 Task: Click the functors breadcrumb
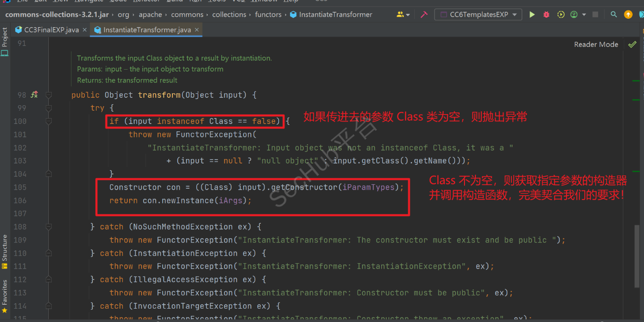(268, 14)
